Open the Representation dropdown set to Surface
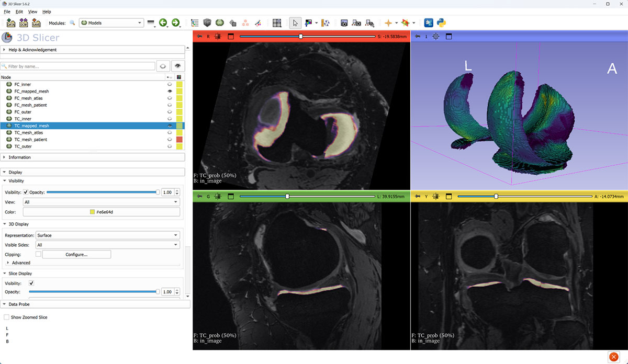The width and height of the screenshot is (628, 364). [107, 235]
